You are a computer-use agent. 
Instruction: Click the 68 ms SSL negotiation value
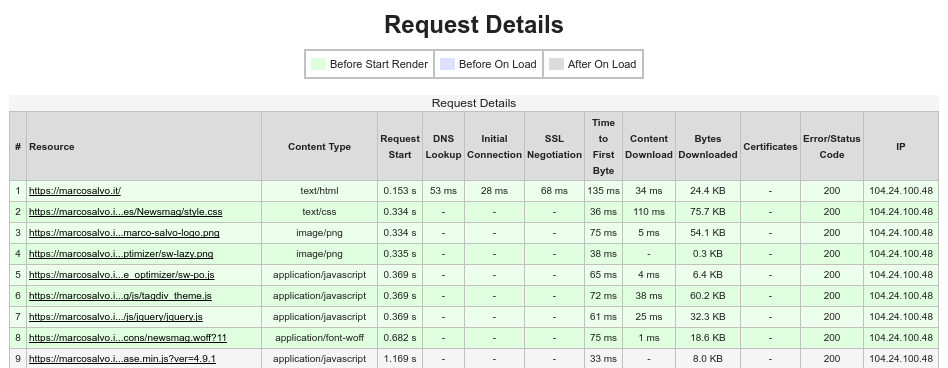(x=554, y=191)
